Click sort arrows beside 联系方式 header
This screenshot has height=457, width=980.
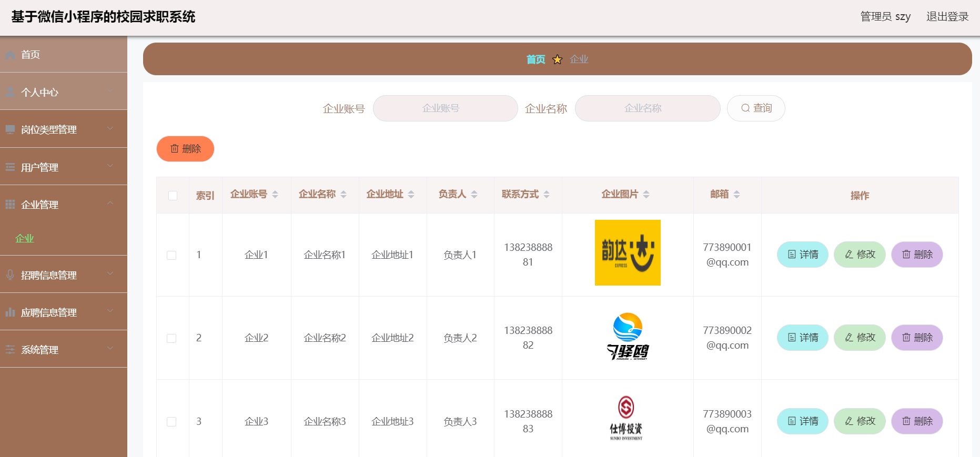point(547,195)
